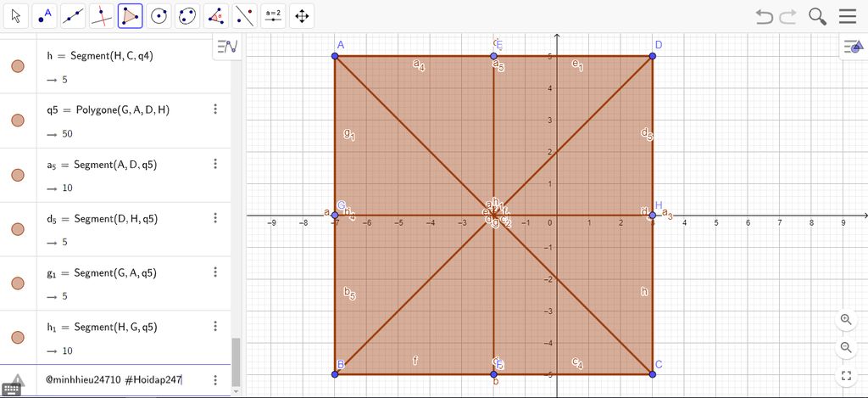Toggle visibility of segment g1
Image resolution: width=868 pixels, height=398 pixels.
click(18, 283)
